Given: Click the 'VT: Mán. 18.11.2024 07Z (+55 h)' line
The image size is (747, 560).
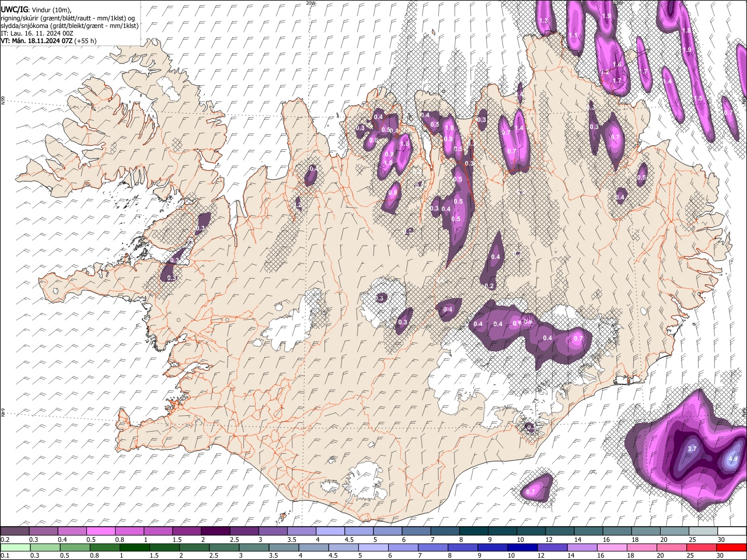Looking at the screenshot, I should pyautogui.click(x=48, y=41).
